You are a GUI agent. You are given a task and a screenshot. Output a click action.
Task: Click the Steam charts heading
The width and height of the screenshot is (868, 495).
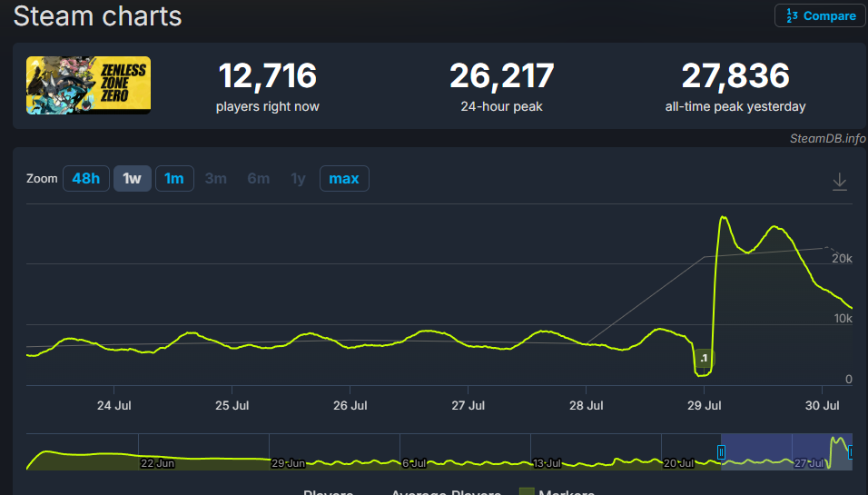97,16
